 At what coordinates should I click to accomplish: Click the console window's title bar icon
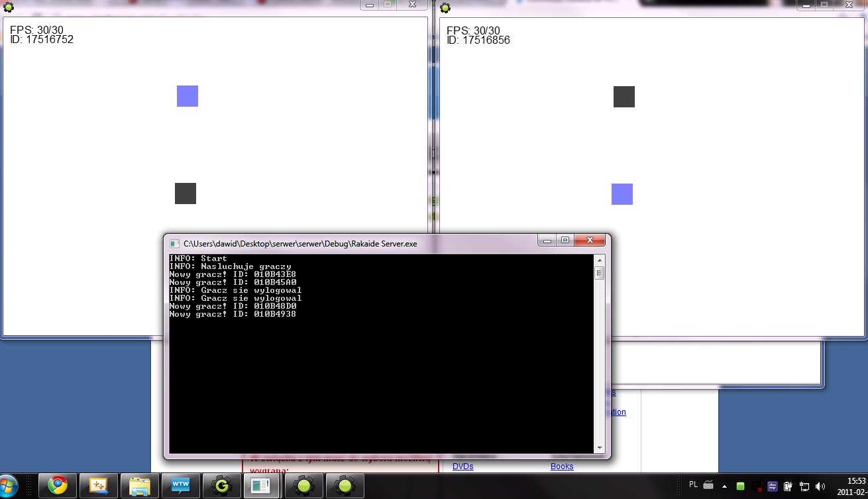tap(175, 243)
